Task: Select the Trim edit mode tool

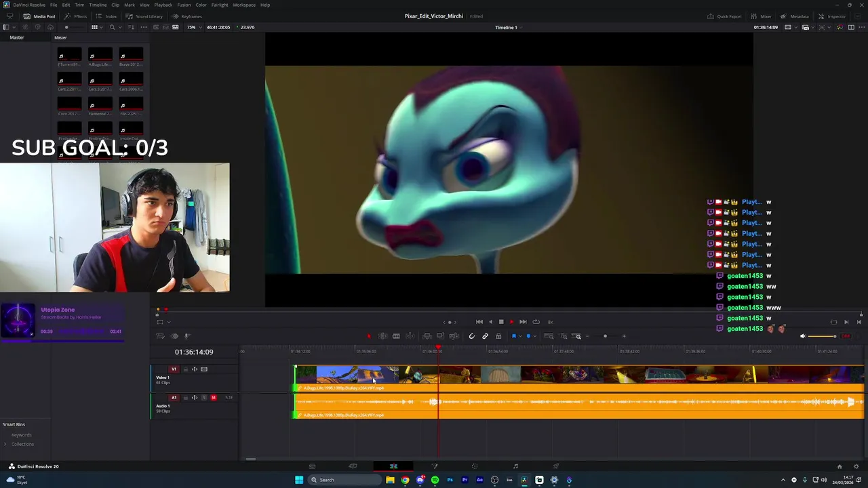Action: pyautogui.click(x=382, y=336)
